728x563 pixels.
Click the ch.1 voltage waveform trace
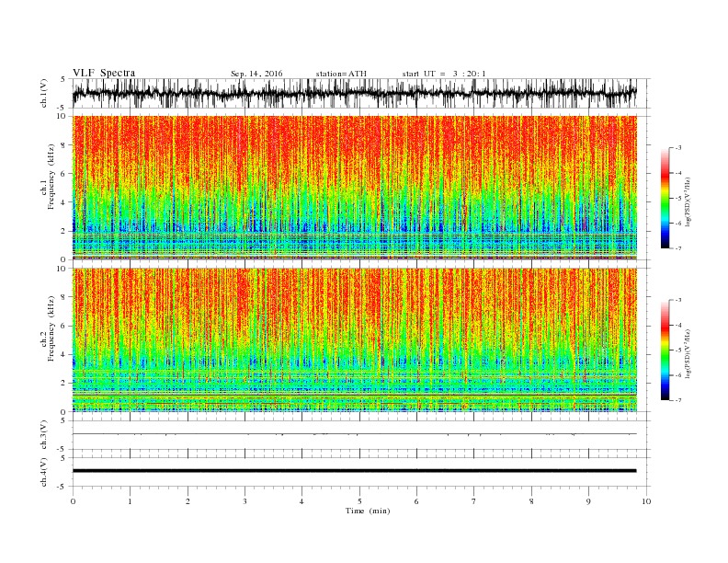pos(354,93)
